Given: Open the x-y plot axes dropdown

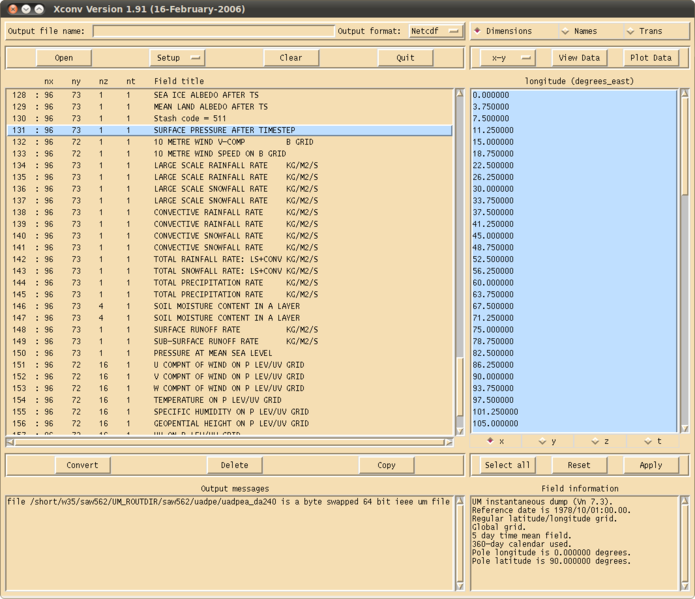Looking at the screenshot, I should pos(508,58).
